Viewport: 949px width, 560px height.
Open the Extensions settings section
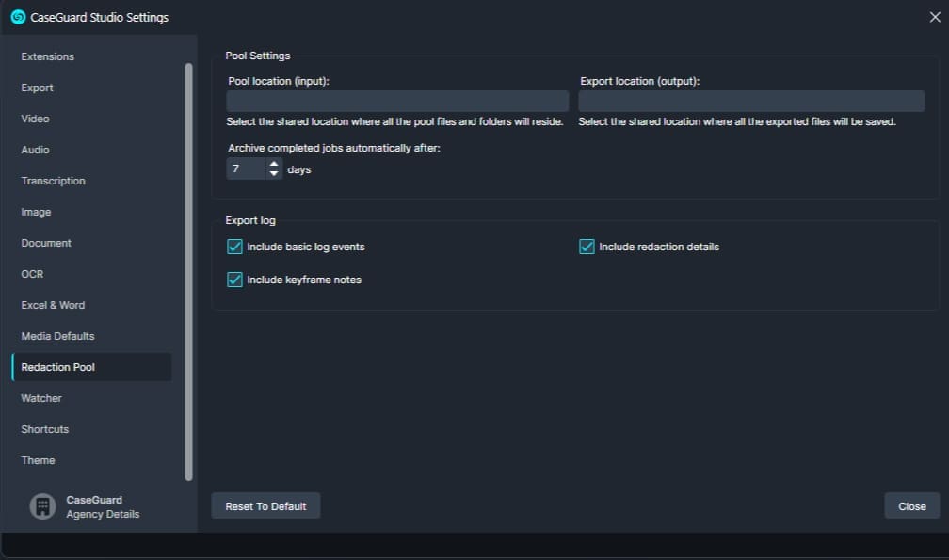[47, 56]
